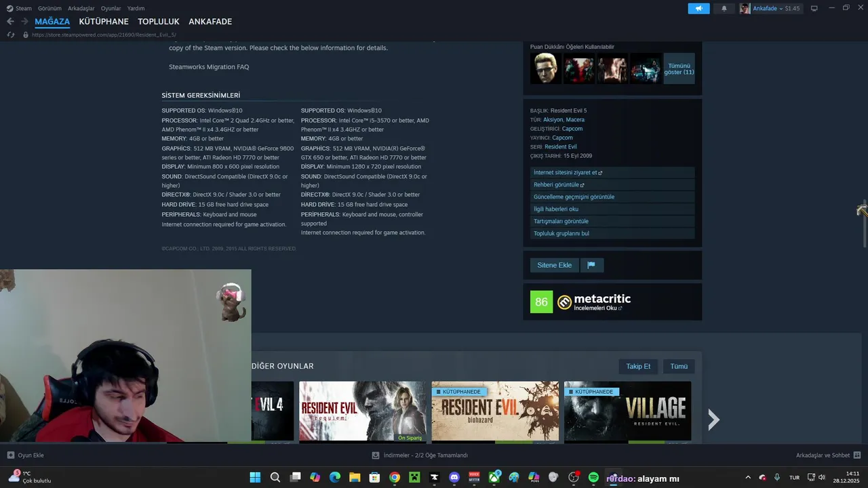Open Spotify from the taskbar
The height and width of the screenshot is (488, 868).
pos(593,477)
